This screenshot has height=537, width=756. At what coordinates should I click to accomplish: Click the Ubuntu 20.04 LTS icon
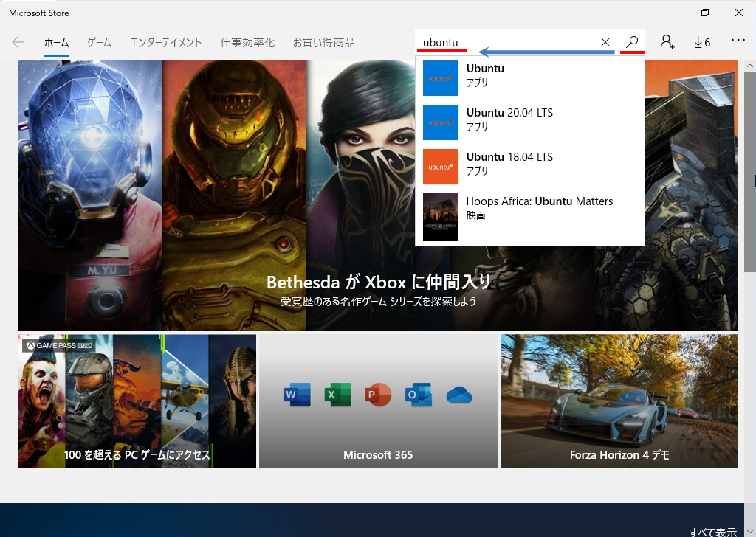tap(441, 122)
